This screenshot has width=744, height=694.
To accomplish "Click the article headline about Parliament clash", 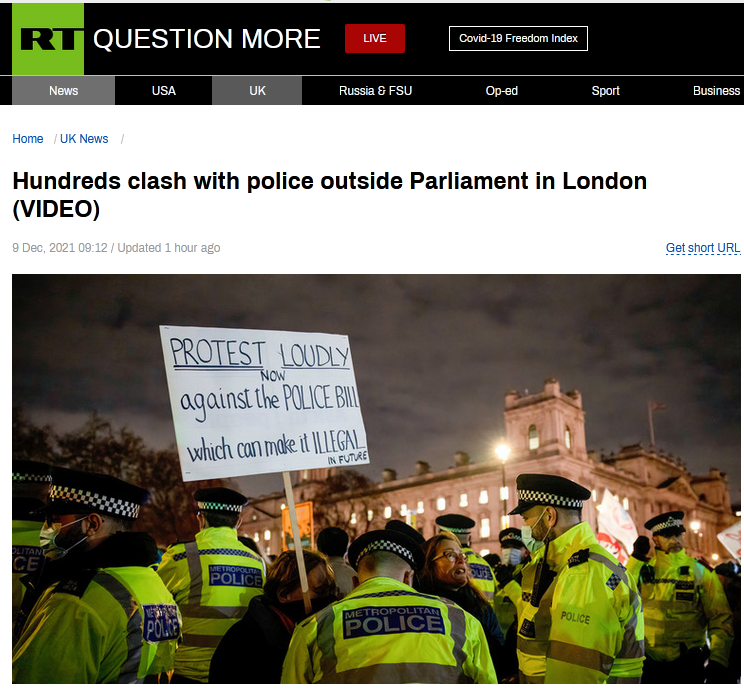I will [x=329, y=194].
